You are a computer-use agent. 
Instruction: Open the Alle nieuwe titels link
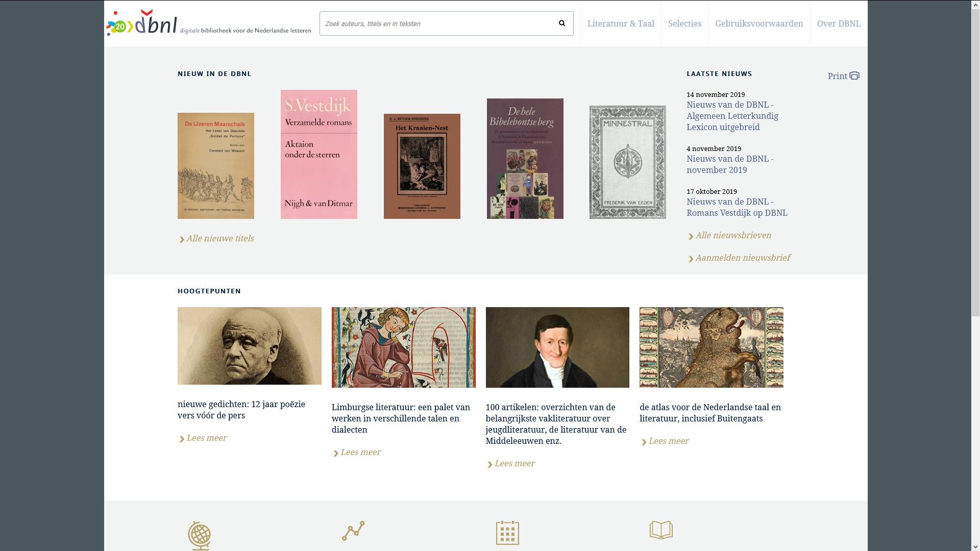point(220,238)
